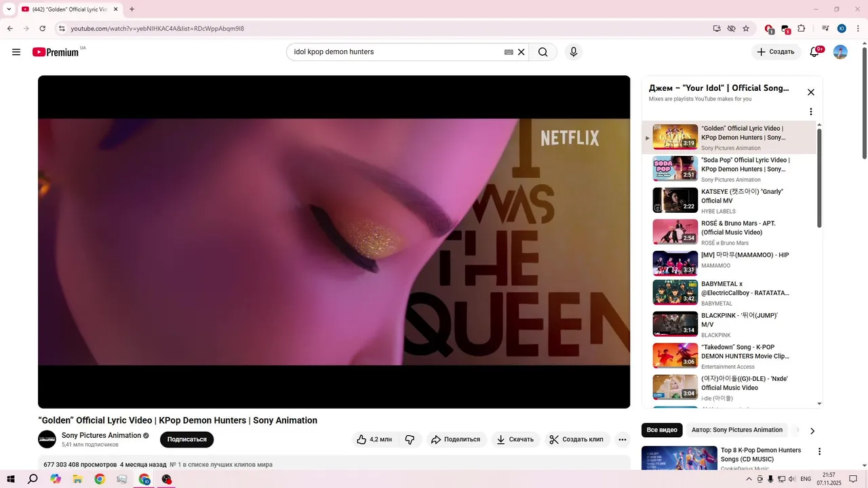Play BLACKPINK JUMP M/V from playlist

click(729, 325)
